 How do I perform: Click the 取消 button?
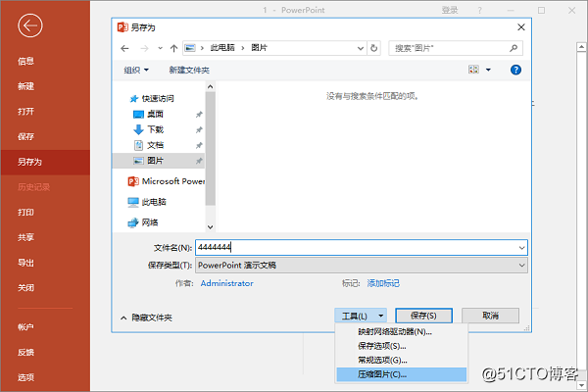(x=490, y=316)
